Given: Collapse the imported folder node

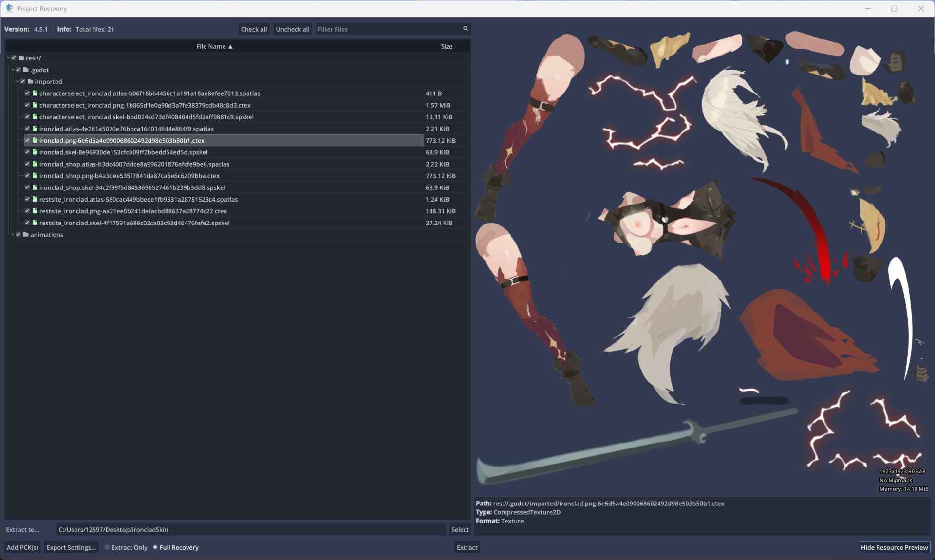Looking at the screenshot, I should [17, 81].
